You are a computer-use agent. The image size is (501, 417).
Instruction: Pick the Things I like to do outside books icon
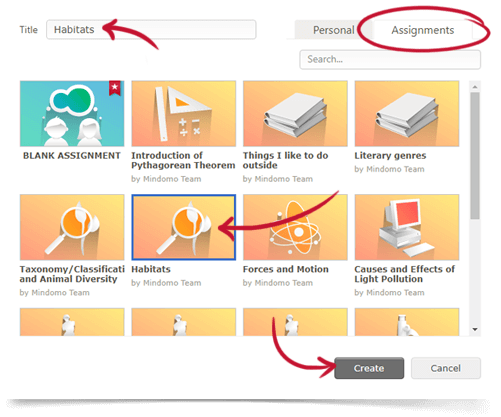295,113
